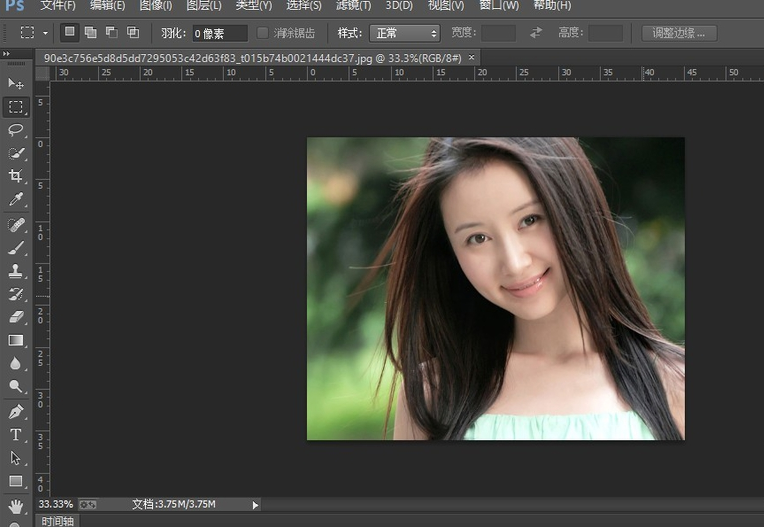764x527 pixels.
Task: Switch to the Timeline (时间轴) tab
Action: click(x=57, y=521)
